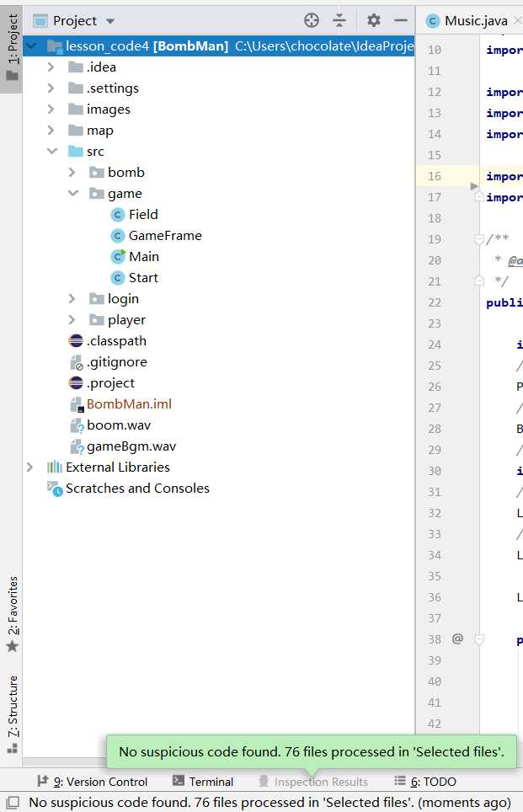
Task: Select the Main class
Action: click(143, 257)
